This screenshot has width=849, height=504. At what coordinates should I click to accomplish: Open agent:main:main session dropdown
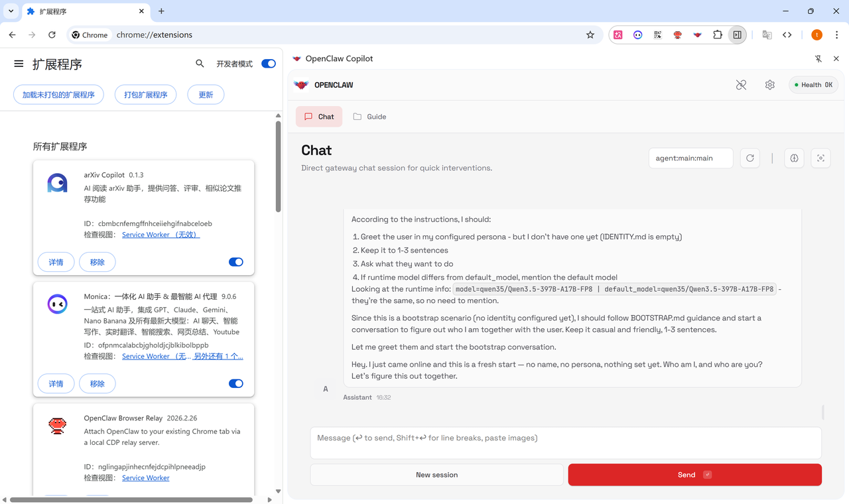point(690,158)
